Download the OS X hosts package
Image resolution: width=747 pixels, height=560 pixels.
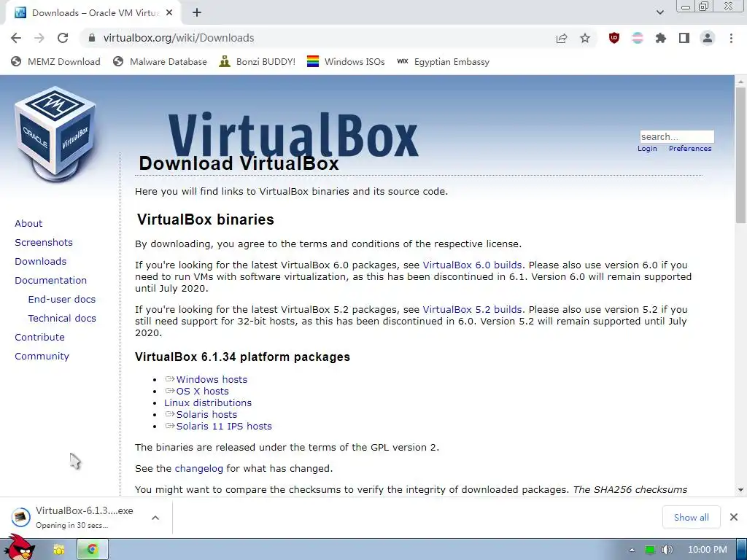coord(203,392)
